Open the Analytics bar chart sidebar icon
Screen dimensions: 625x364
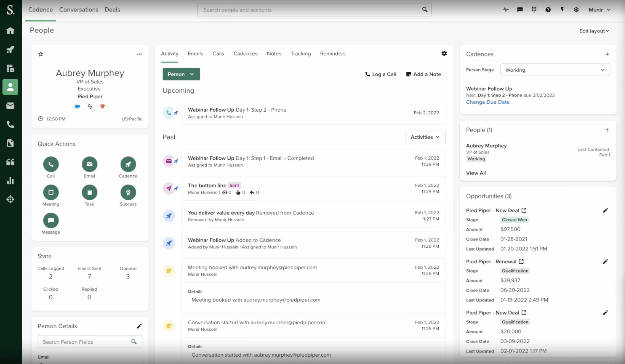[x=10, y=180]
